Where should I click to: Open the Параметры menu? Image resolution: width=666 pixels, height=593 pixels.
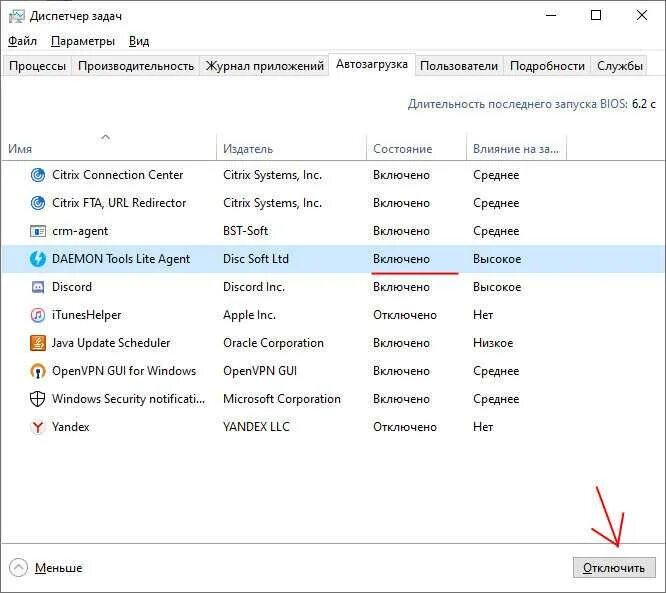(83, 41)
